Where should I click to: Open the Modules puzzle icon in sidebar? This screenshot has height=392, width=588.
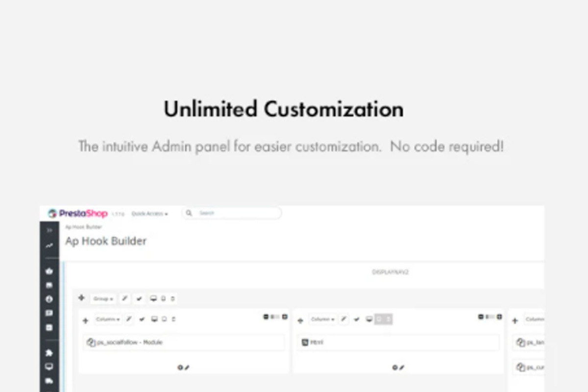[x=49, y=353]
